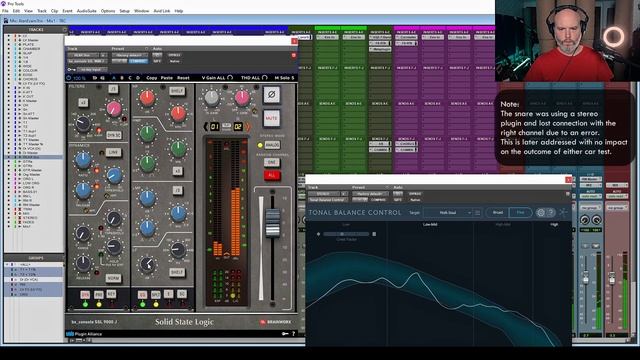Image resolution: width=640 pixels, height=360 pixels.
Task: Open the Edit menu
Action: click(16, 11)
